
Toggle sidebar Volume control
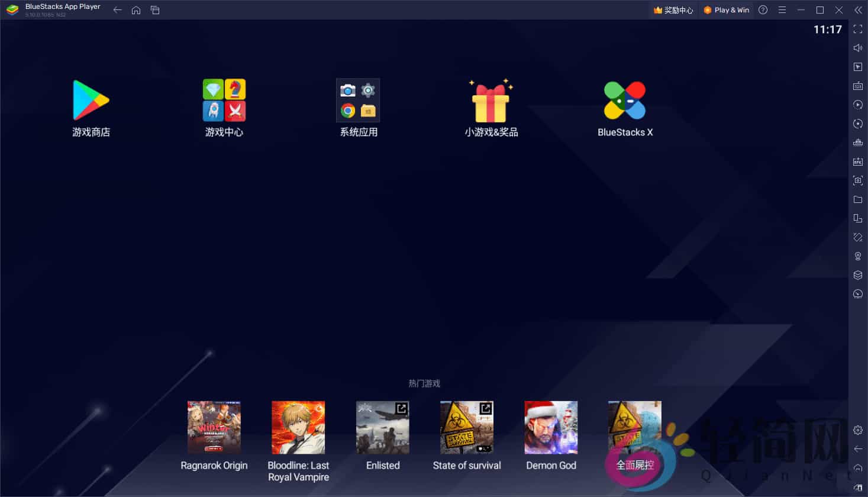tap(857, 47)
